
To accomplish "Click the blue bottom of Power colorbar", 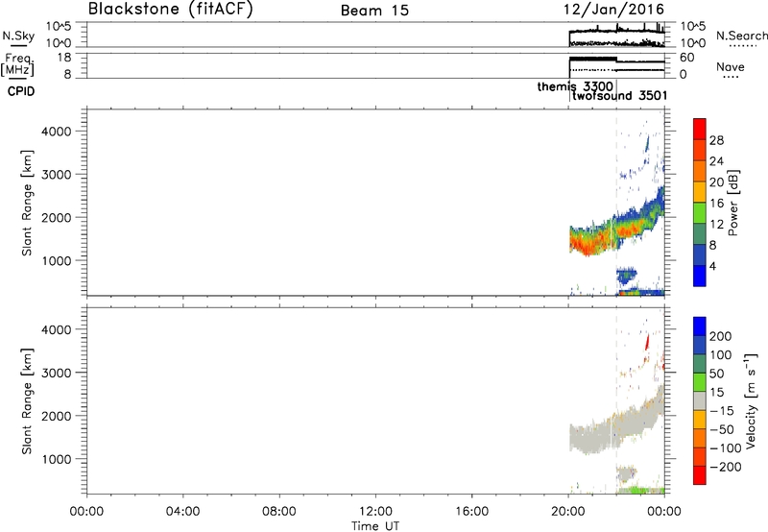I will (700, 276).
